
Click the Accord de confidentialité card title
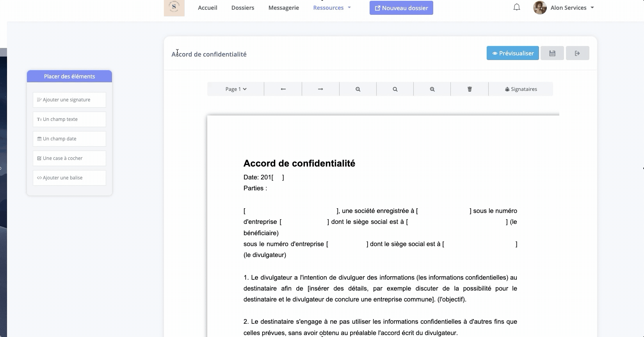pyautogui.click(x=209, y=54)
